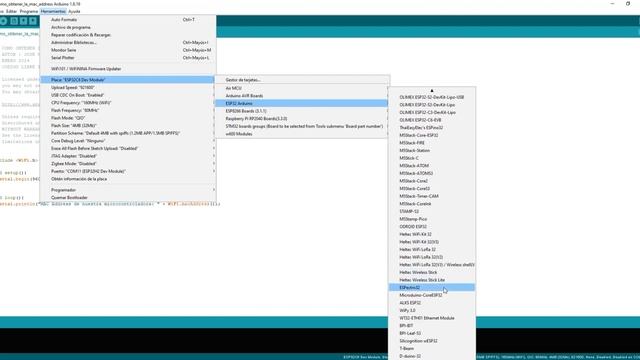Select the M5Stack-FIRE board
Screen dimensions: 640x360
(432, 143)
